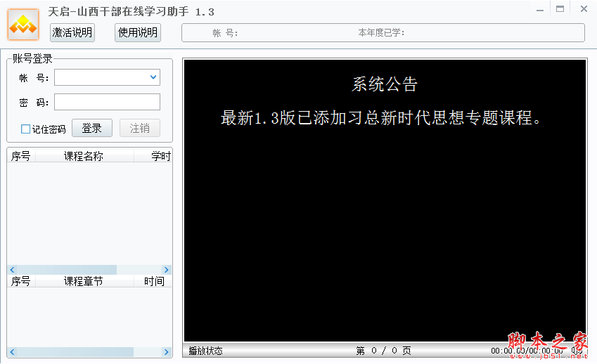This screenshot has height=364, width=597.
Task: Click left arrow of course list scrollbar
Action: [12, 270]
